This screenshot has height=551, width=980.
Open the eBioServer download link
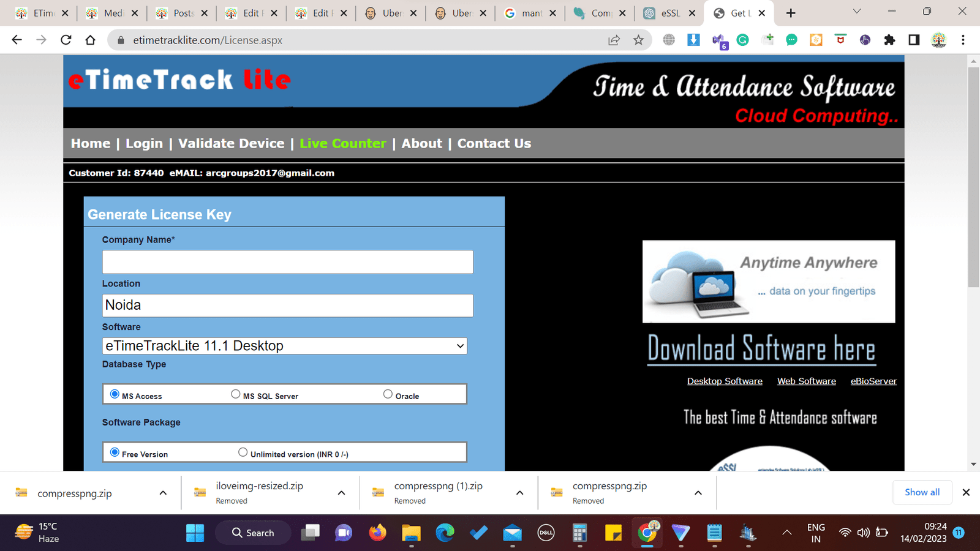click(873, 381)
